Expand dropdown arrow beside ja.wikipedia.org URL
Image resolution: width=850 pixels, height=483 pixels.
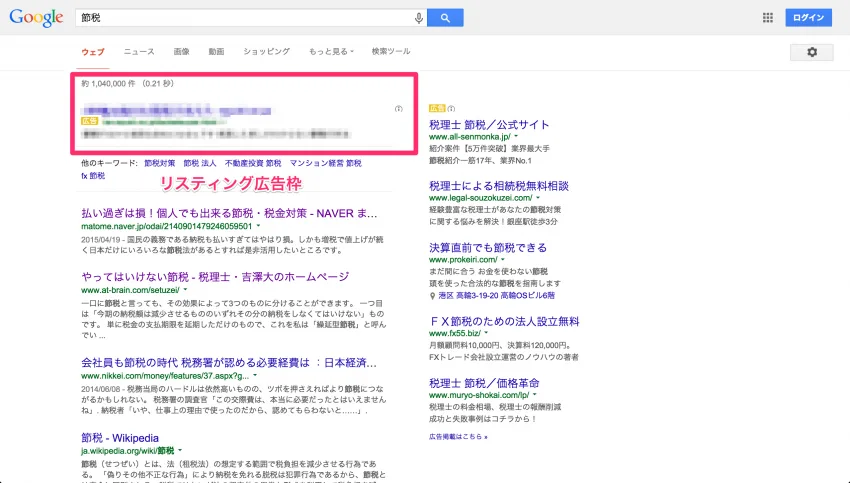click(180, 450)
